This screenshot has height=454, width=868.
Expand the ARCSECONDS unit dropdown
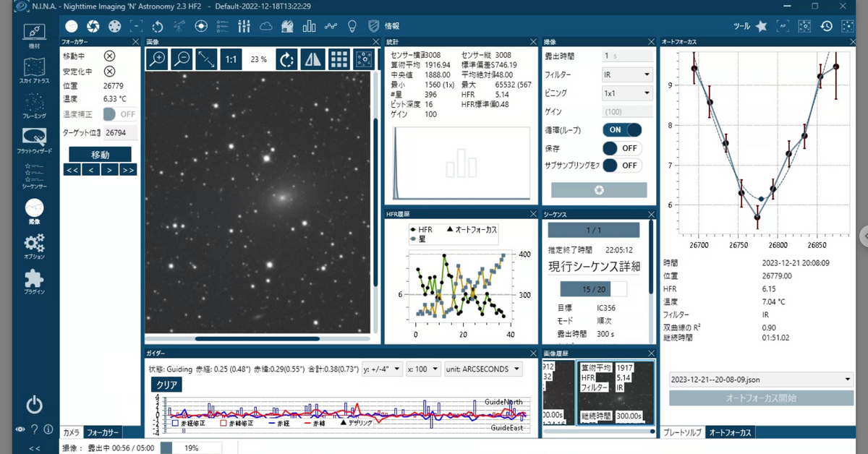tap(484, 369)
